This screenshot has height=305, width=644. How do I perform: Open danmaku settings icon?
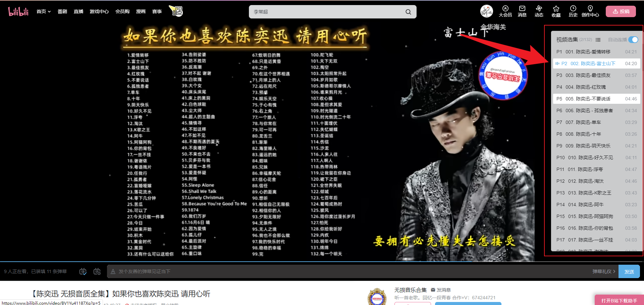[x=97, y=271]
